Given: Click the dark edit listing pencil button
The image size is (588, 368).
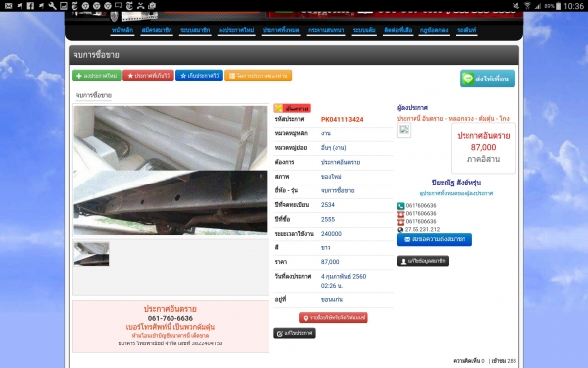Looking at the screenshot, I should pos(294,333).
